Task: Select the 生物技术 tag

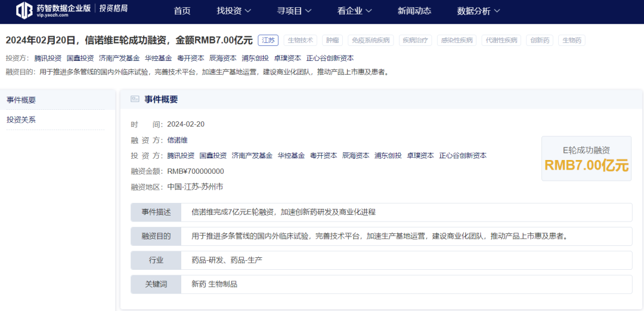Action: click(x=300, y=41)
